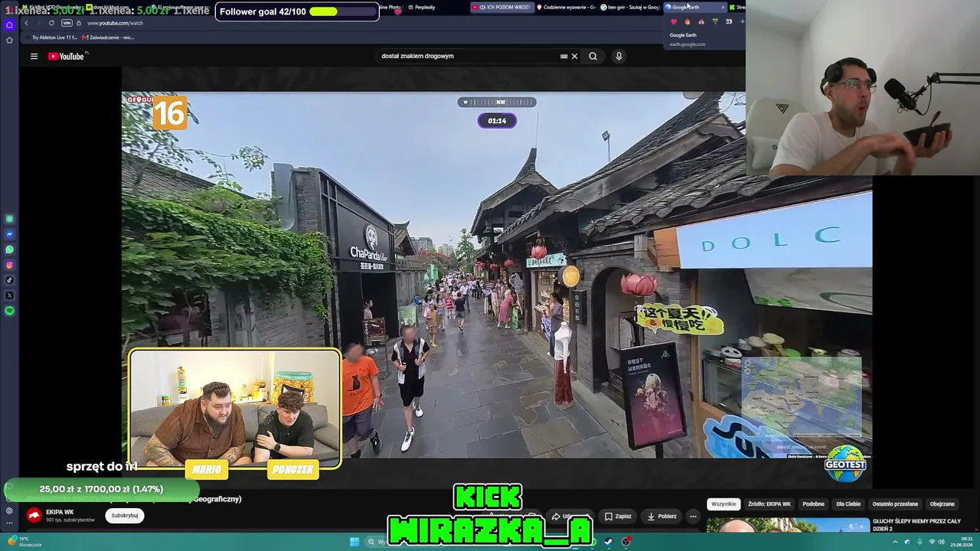Open the taskbar weather widget
Screen dimensions: 980x551
(26, 542)
